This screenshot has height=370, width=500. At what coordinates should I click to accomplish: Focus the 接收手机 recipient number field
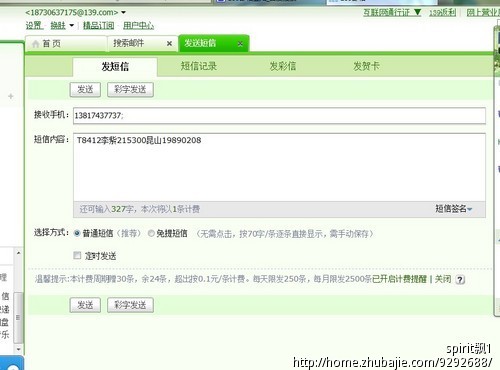(279, 116)
